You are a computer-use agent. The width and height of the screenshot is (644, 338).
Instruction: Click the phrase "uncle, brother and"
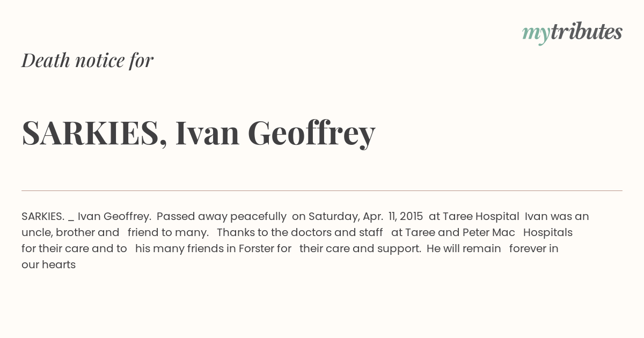[70, 232]
